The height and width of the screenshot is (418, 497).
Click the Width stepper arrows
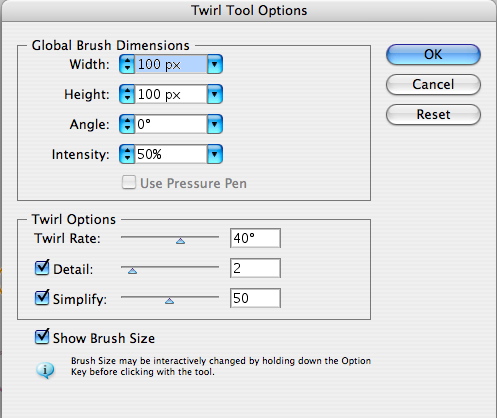(127, 64)
